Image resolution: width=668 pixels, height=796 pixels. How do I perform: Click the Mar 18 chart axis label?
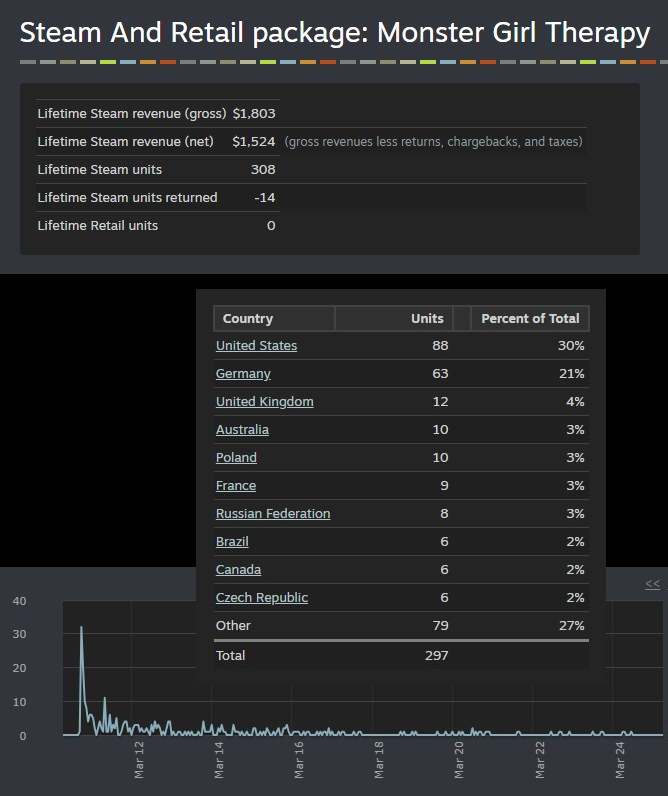coord(379,759)
